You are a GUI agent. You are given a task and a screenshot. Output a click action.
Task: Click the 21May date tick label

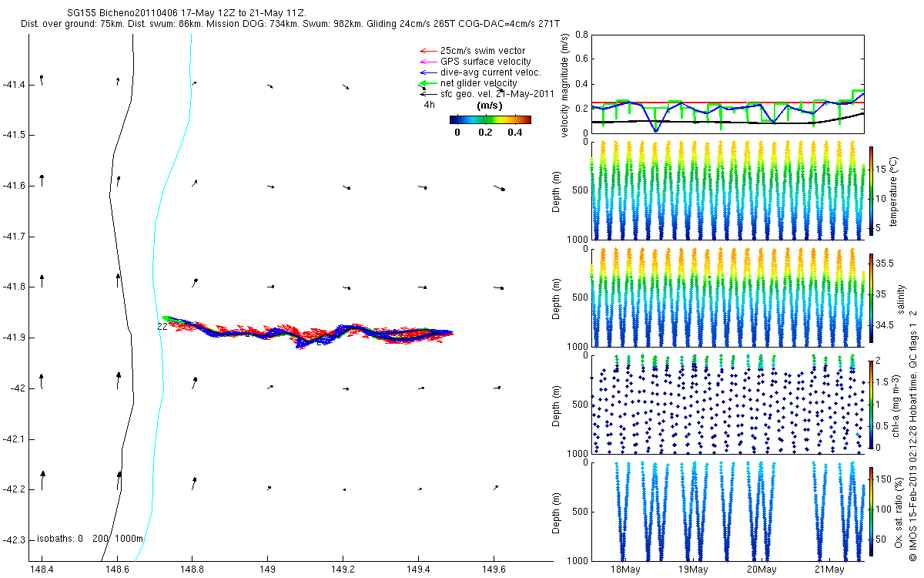pyautogui.click(x=829, y=570)
